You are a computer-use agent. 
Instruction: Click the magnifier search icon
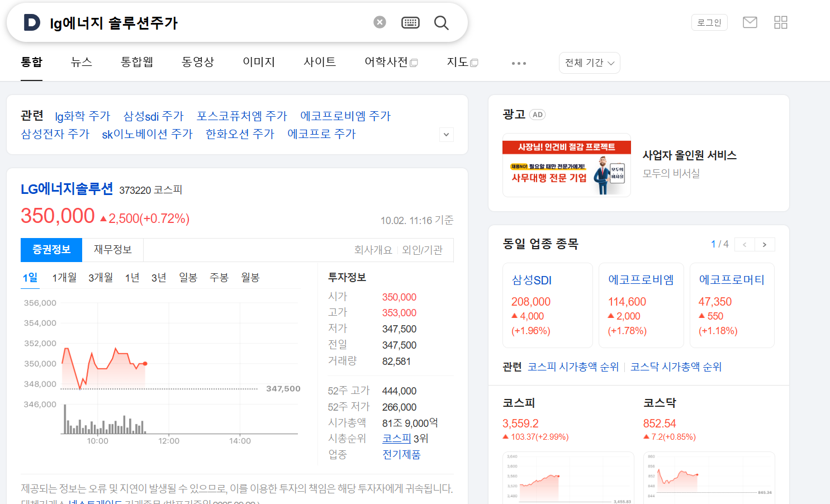(x=442, y=23)
